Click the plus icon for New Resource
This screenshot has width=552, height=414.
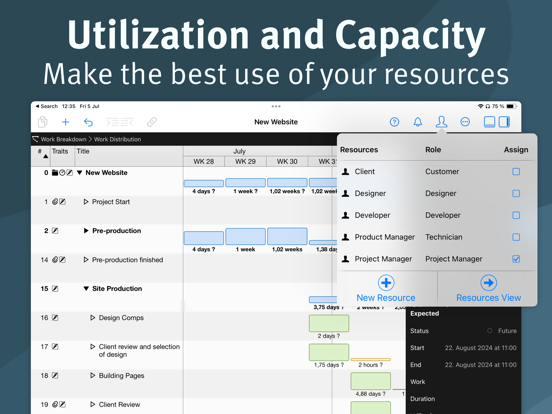tap(386, 283)
